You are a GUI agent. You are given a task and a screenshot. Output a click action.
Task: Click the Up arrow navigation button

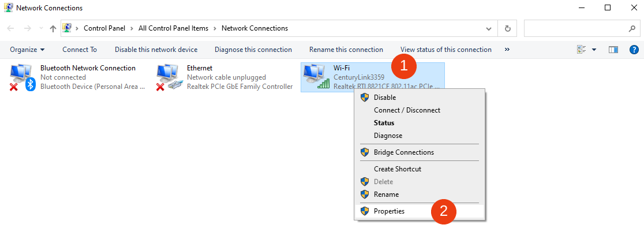click(53, 28)
